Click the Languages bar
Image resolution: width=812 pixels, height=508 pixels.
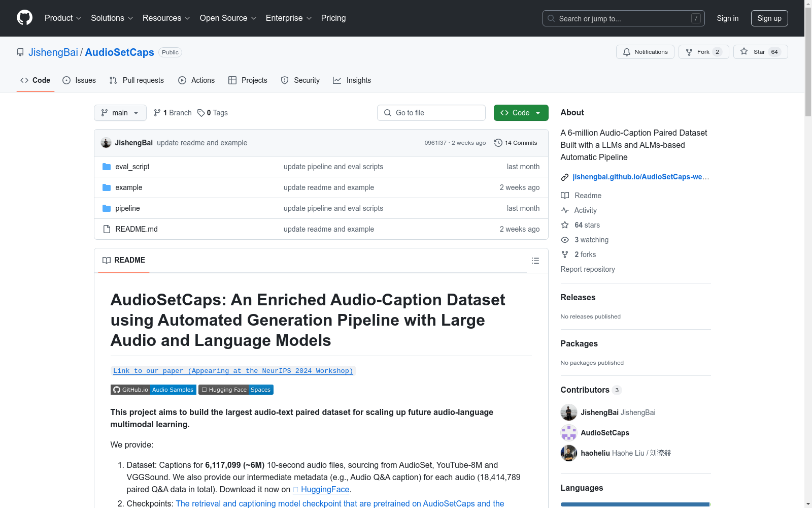click(x=636, y=504)
